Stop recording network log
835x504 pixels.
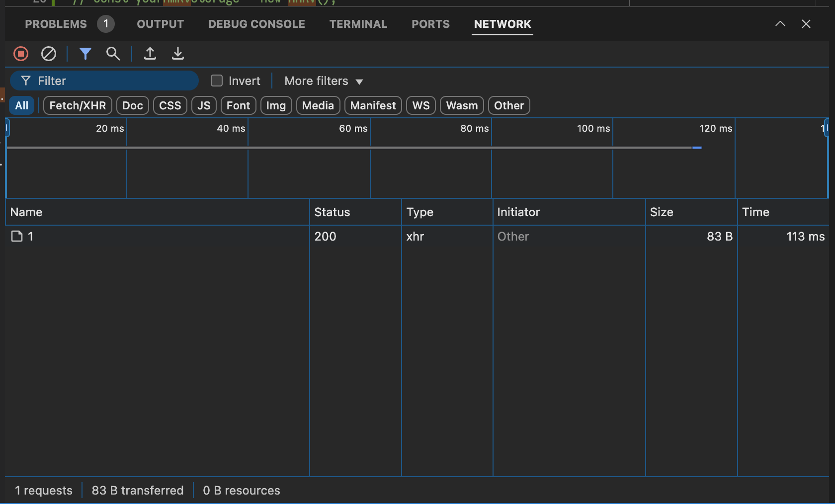21,54
